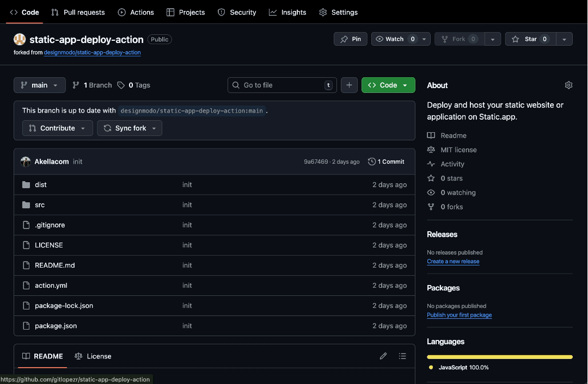The width and height of the screenshot is (588, 384).
Task: Open the Akellacom author name
Action: 52,162
